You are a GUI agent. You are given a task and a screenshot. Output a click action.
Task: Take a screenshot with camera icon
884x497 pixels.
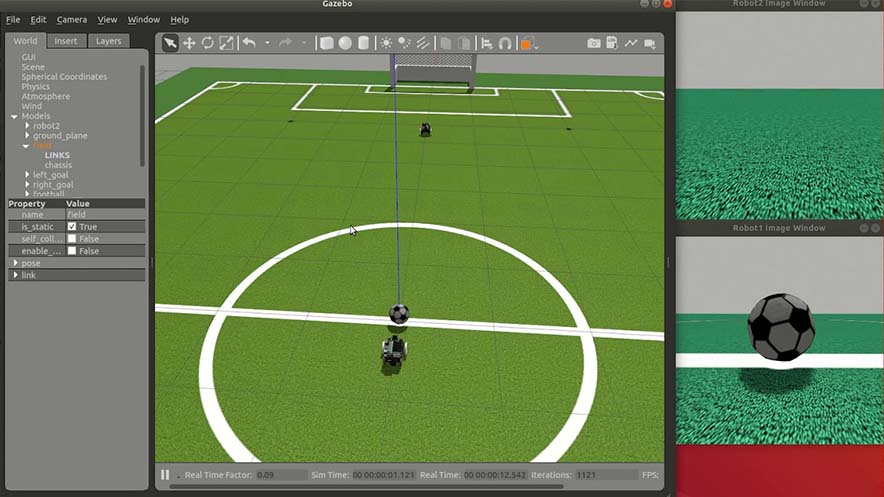[594, 43]
